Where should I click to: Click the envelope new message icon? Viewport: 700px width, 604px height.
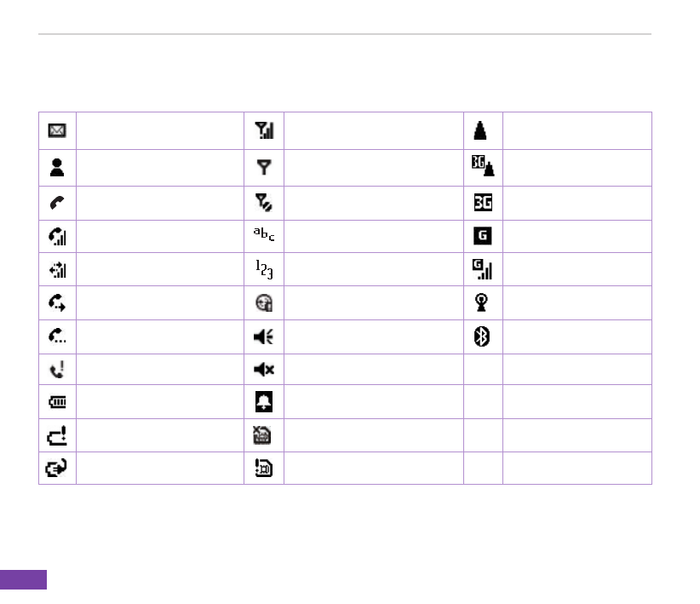58,131
